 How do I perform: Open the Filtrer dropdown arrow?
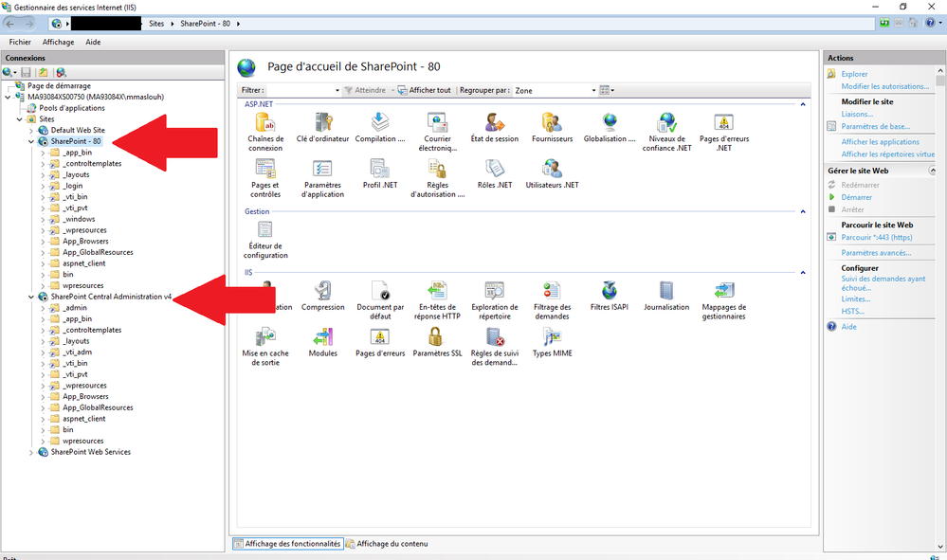click(x=337, y=91)
